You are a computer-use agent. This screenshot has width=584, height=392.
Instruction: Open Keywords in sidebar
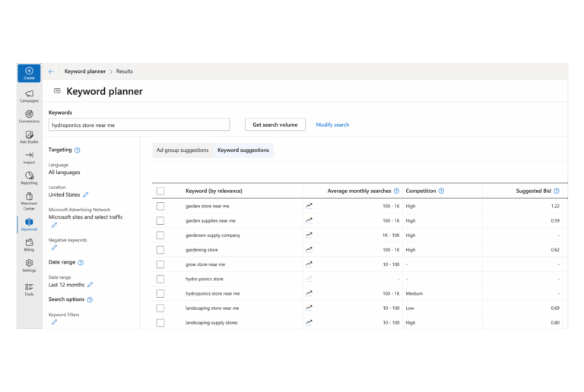[29, 225]
